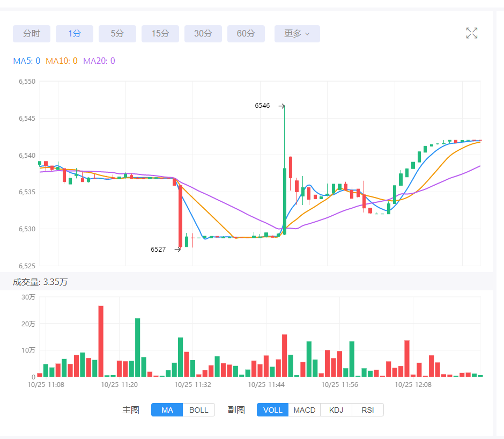
Task: Switch to the 1分 timeframe
Action: [x=75, y=33]
